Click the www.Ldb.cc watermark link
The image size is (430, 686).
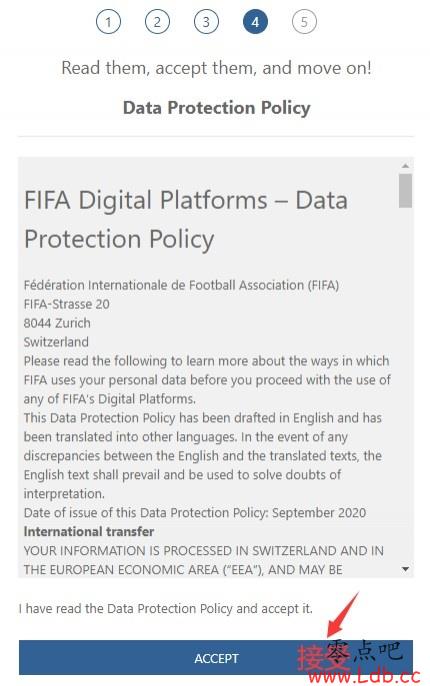(364, 676)
